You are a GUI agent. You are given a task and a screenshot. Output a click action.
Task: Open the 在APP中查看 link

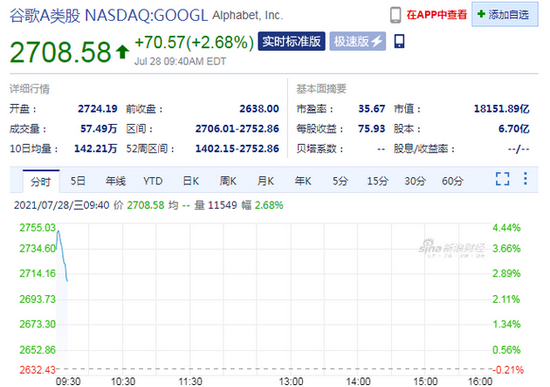(437, 15)
